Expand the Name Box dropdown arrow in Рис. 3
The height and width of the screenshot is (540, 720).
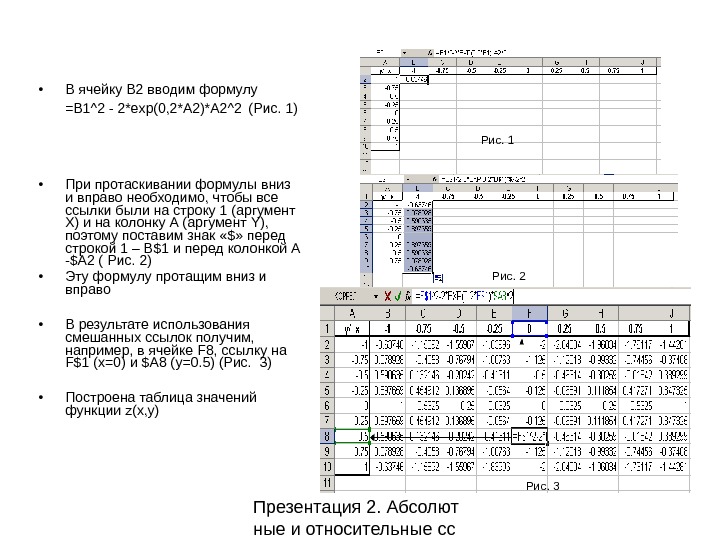coord(376,297)
